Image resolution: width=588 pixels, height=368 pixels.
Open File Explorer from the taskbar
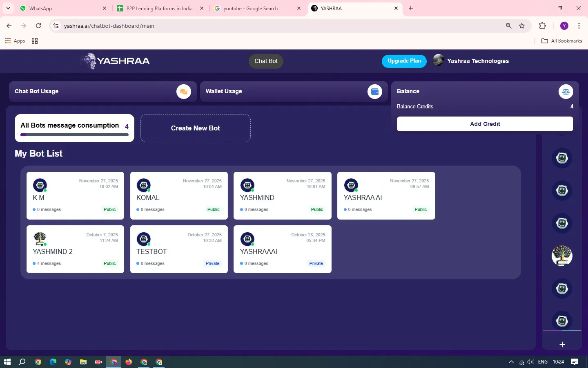point(83,362)
